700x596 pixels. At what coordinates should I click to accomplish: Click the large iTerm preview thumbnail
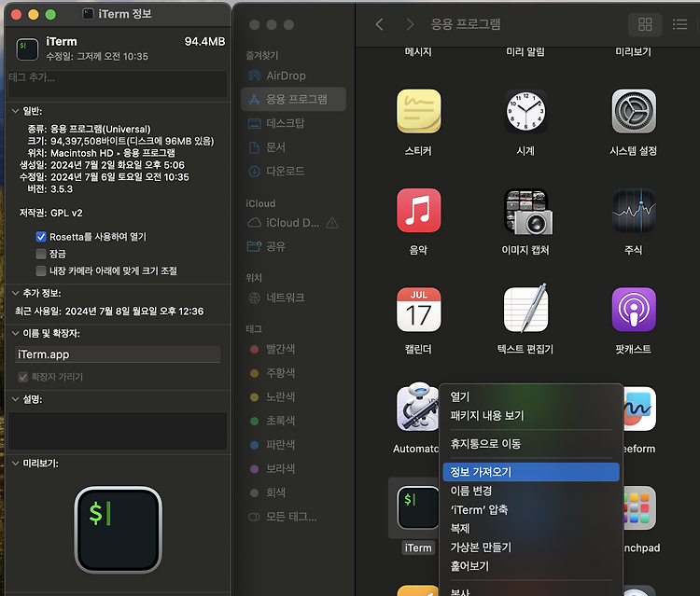[119, 530]
